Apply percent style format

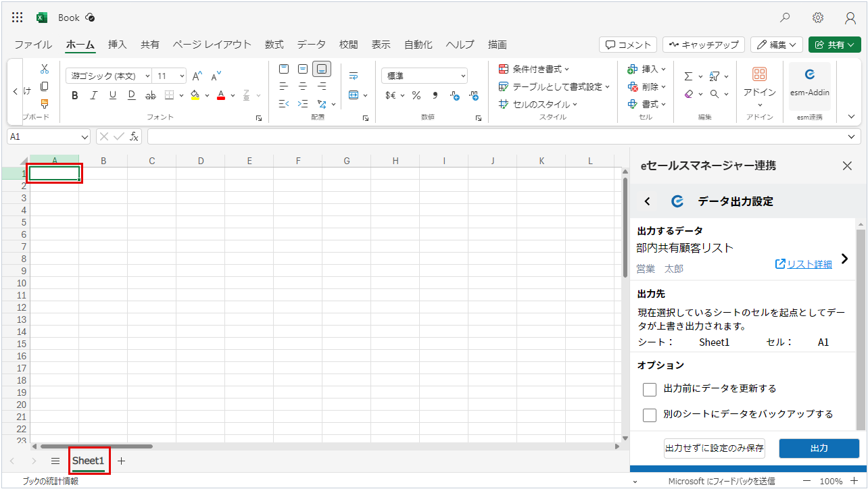click(416, 95)
